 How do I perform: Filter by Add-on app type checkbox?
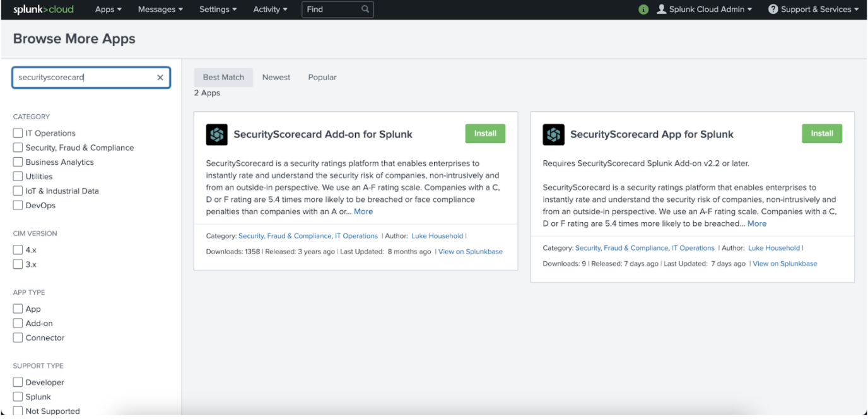pyautogui.click(x=18, y=323)
